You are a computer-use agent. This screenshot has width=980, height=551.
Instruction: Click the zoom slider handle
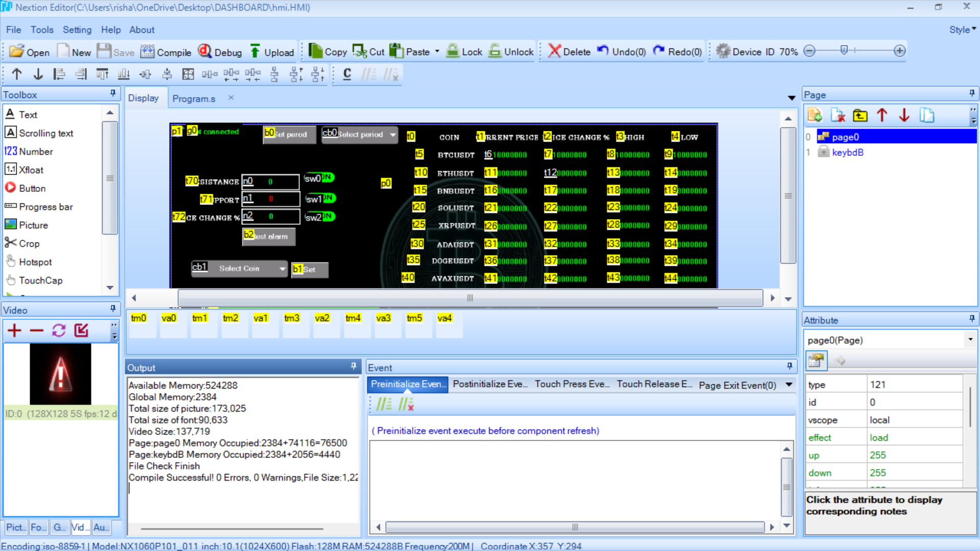844,50
